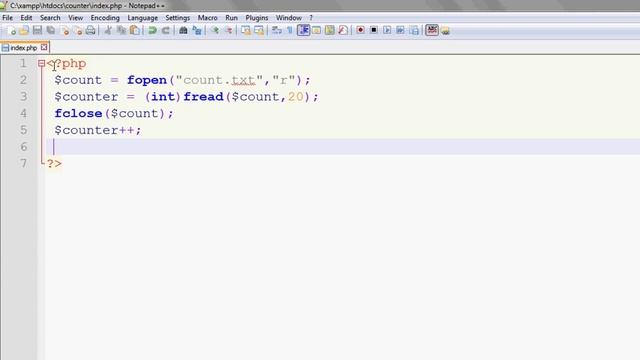
Task: Open the Language menu
Action: 142,18
